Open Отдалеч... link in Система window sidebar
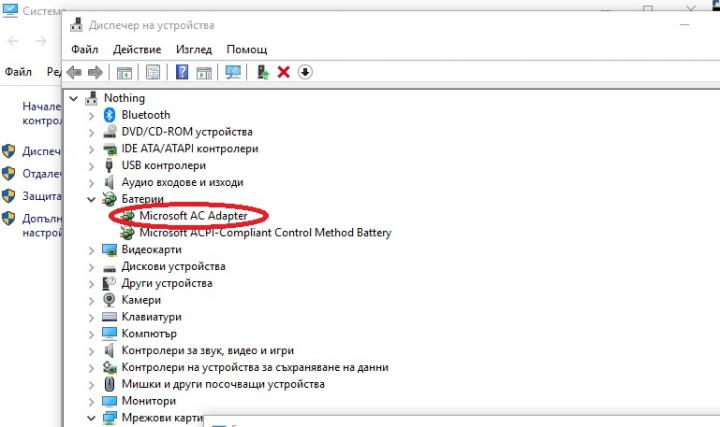The image size is (720, 427). (41, 174)
